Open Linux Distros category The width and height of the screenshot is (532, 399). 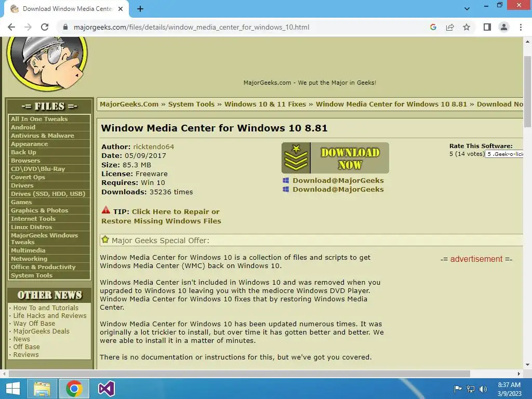click(x=31, y=227)
